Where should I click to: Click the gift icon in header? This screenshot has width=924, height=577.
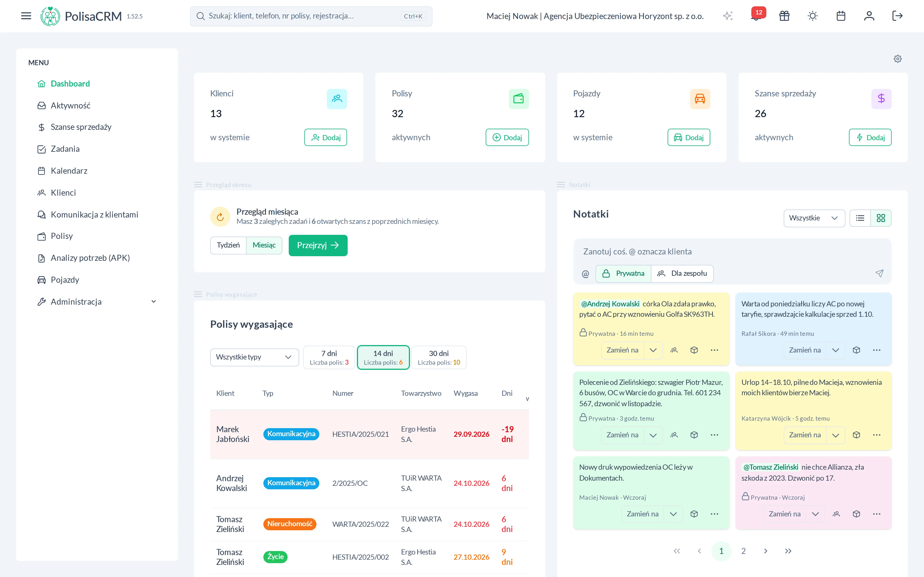point(784,16)
